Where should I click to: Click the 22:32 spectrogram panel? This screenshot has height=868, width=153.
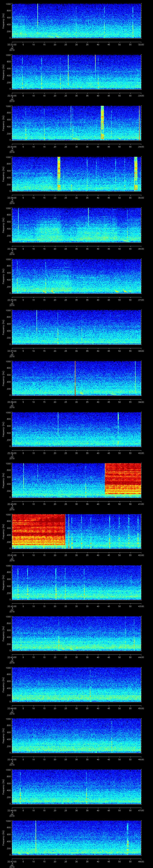[76, 72]
